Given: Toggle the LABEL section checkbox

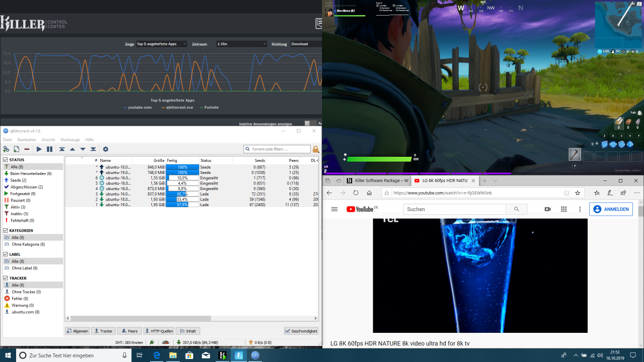Looking at the screenshot, I should [x=6, y=254].
